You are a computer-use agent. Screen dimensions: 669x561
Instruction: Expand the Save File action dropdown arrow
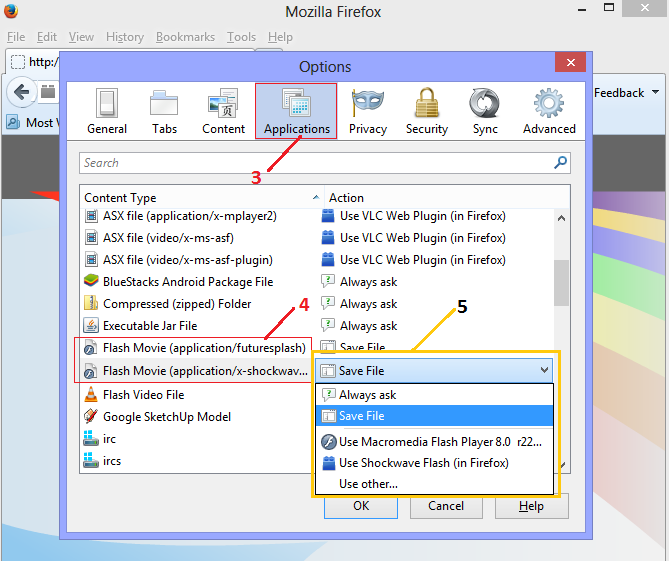(544, 370)
